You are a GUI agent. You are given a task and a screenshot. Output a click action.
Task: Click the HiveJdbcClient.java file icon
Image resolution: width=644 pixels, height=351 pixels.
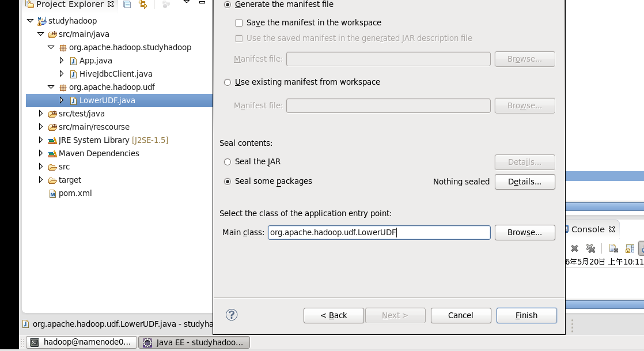tap(73, 74)
